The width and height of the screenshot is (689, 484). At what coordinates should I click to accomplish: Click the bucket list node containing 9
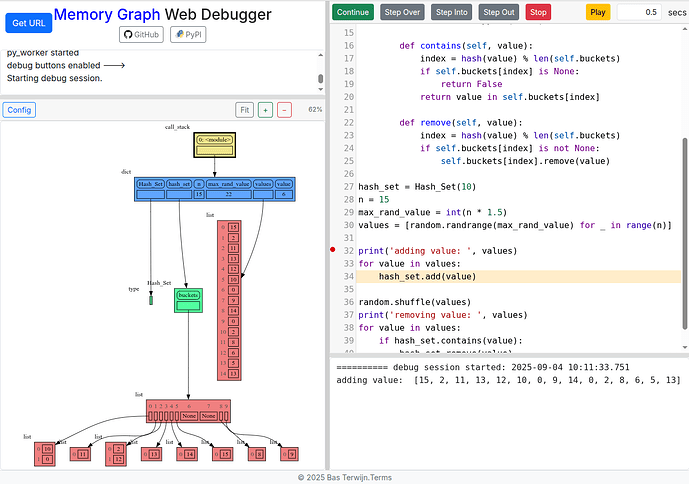(290, 454)
